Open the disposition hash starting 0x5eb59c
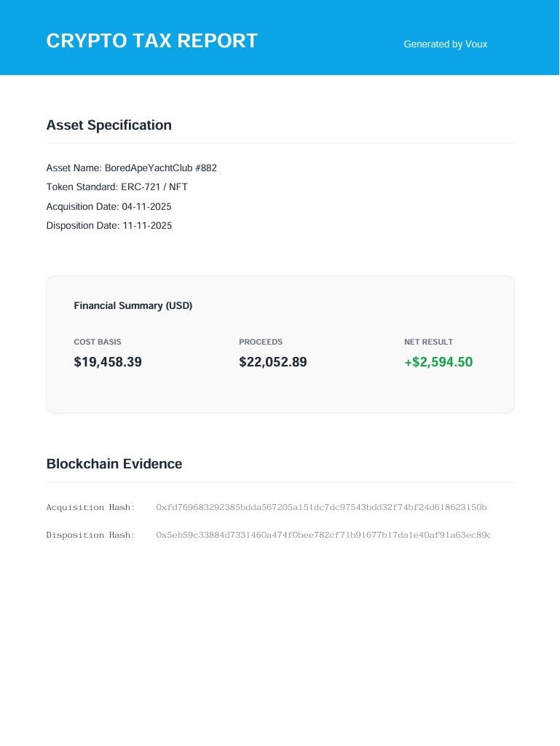 323,535
